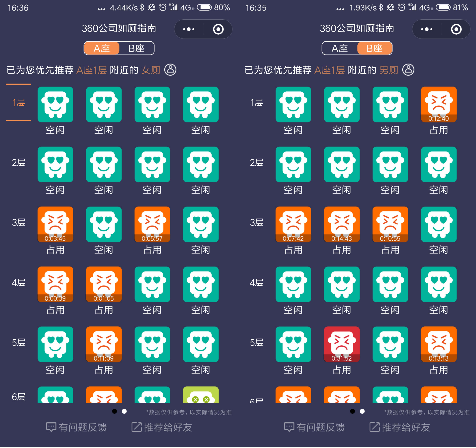The height and width of the screenshot is (448, 476).
Task: Tap the third free stall on 4层 right screen
Action: tap(390, 284)
